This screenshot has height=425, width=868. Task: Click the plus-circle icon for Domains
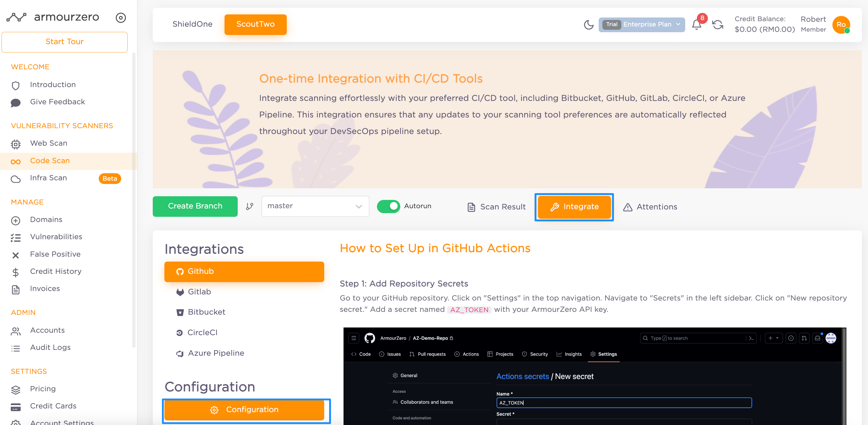pos(16,220)
